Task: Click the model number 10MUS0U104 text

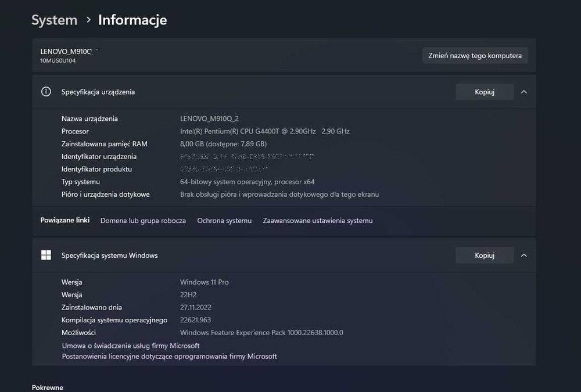Action: click(x=58, y=61)
